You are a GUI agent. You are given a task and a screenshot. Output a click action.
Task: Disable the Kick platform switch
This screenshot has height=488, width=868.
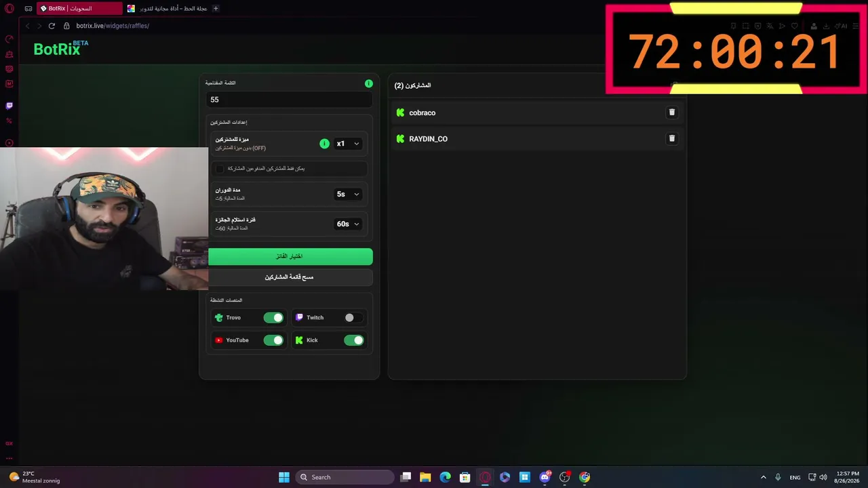353,340
